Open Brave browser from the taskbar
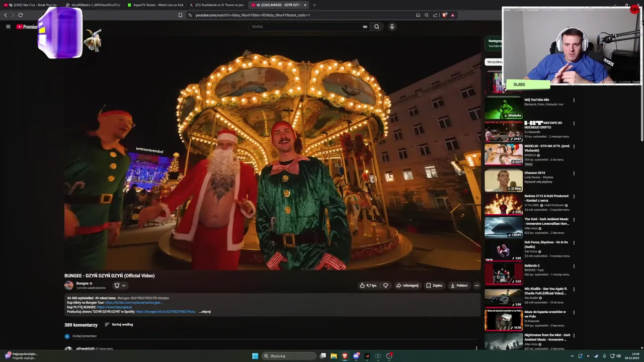This screenshot has width=644, height=362. point(345,356)
